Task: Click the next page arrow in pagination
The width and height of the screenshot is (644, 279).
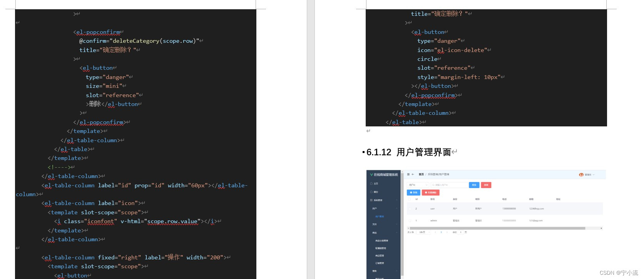Action: point(447,232)
